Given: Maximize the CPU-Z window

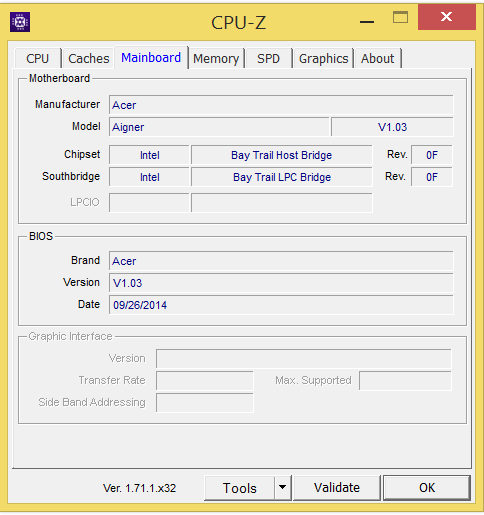Looking at the screenshot, I should (400, 17).
